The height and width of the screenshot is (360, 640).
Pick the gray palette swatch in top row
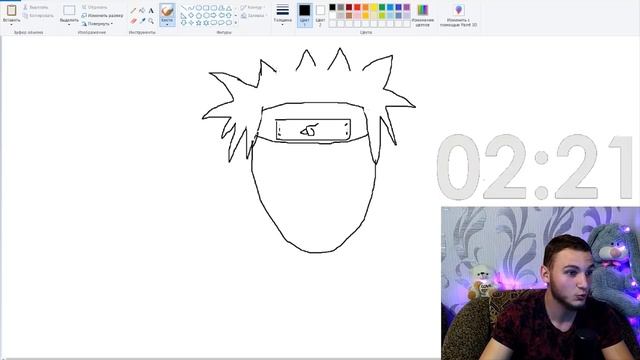tap(341, 7)
